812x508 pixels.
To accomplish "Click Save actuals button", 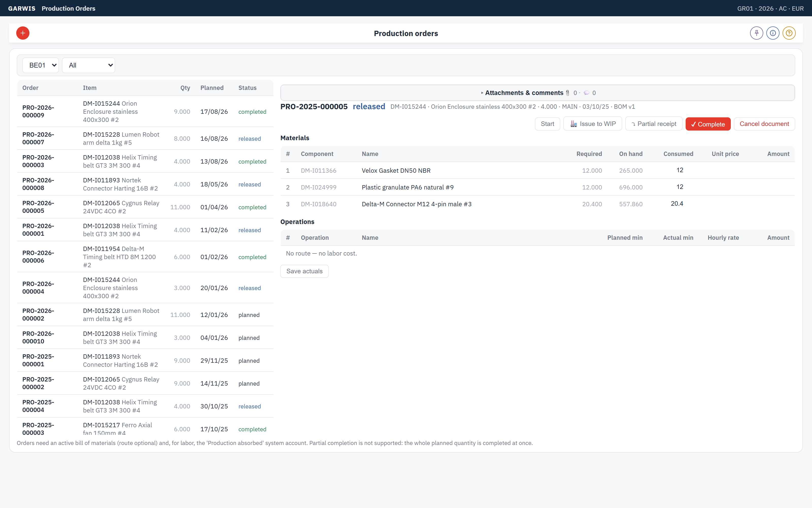I will click(304, 271).
